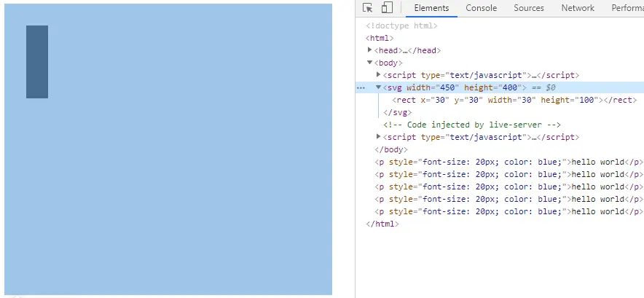Open the three-dots menu beside svg row

tap(361, 87)
